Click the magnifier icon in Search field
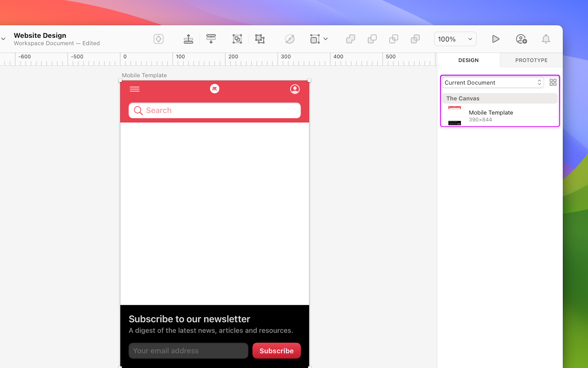The height and width of the screenshot is (368, 588). pos(138,110)
